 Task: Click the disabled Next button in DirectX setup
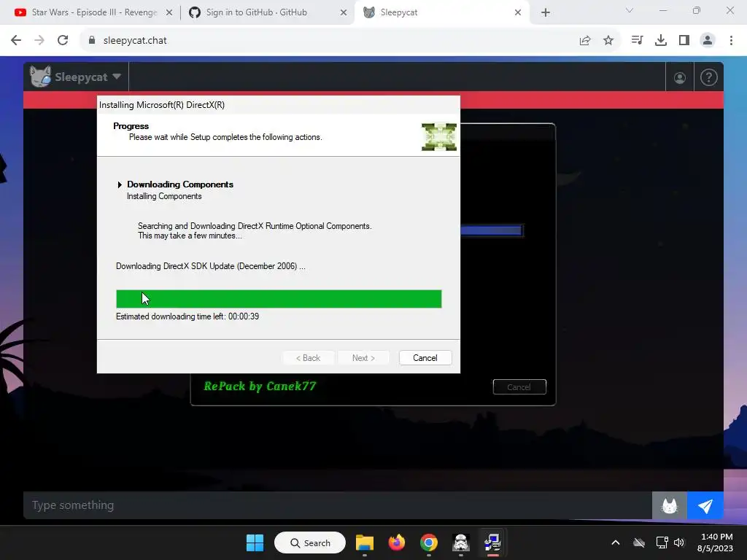[x=363, y=358]
